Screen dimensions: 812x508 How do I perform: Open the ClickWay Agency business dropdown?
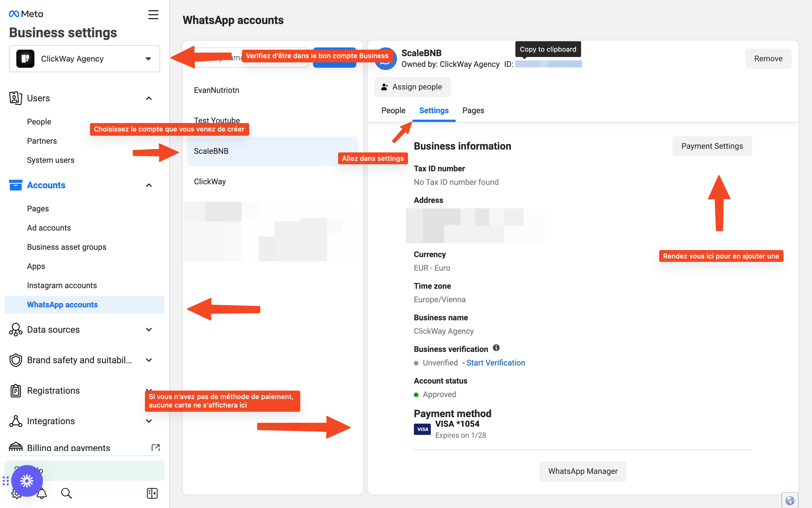pyautogui.click(x=85, y=59)
